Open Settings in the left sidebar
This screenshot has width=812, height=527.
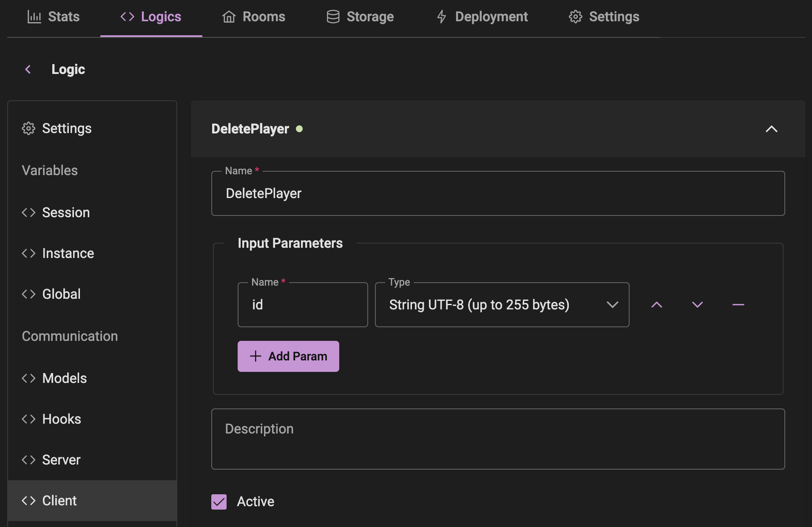[92, 128]
